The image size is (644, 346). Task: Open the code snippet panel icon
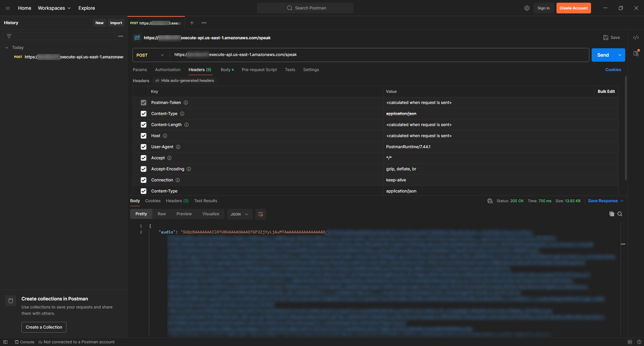pos(636,38)
